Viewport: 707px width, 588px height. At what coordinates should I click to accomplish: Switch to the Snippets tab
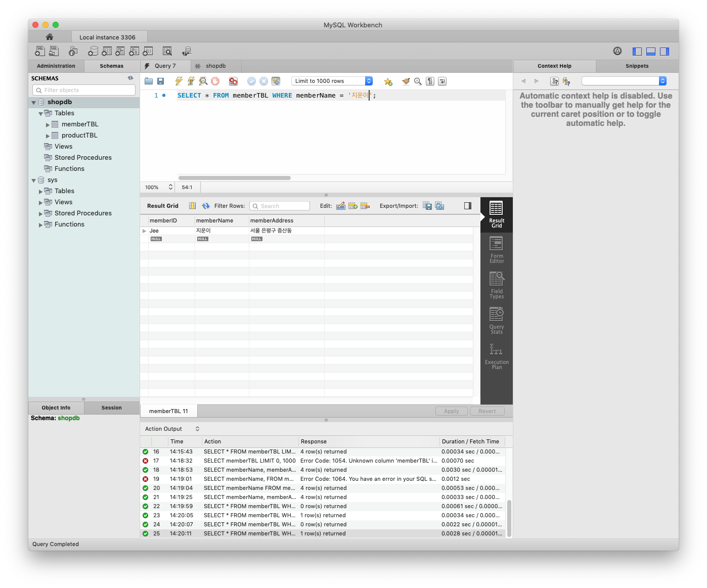[637, 66]
